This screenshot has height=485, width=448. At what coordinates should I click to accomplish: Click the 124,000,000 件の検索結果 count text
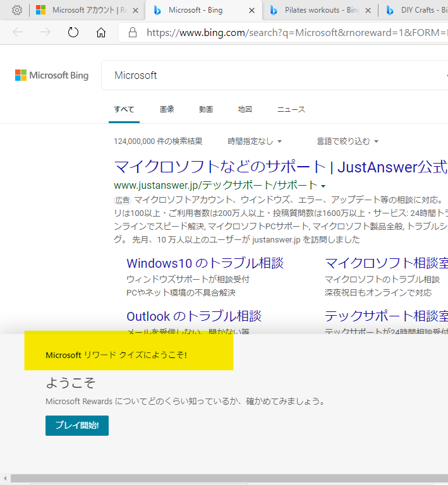click(x=158, y=141)
